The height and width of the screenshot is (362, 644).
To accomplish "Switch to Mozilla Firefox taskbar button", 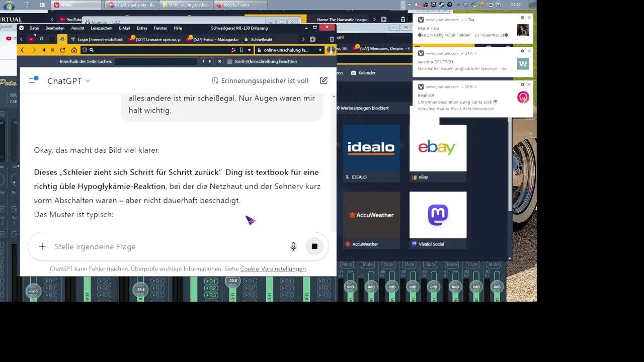I will point(240,5).
